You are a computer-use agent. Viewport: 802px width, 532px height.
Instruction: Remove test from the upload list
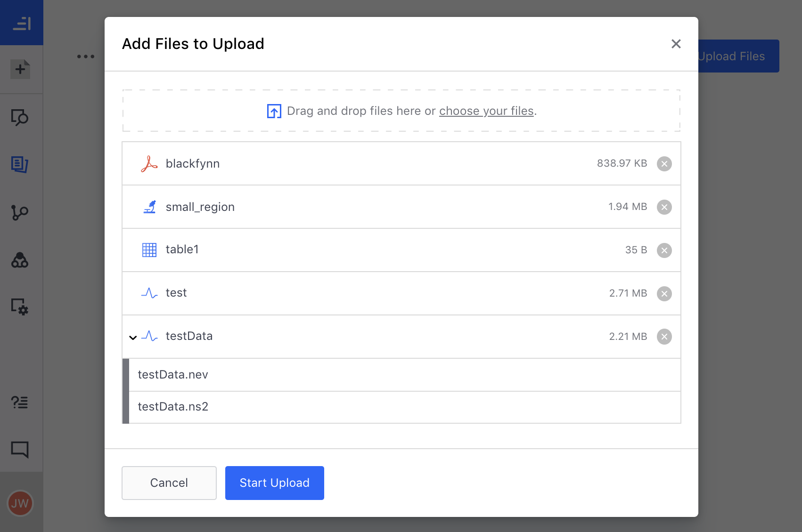(664, 294)
